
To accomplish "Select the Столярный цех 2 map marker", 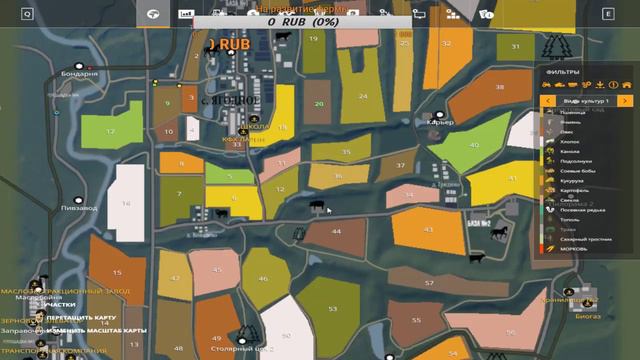I will click(x=242, y=341).
